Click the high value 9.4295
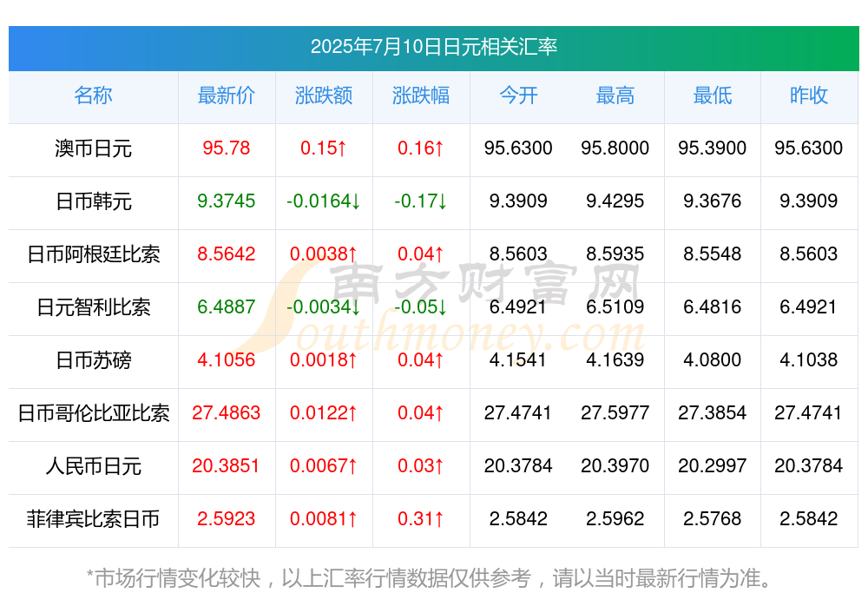The image size is (868, 606). [x=615, y=201]
